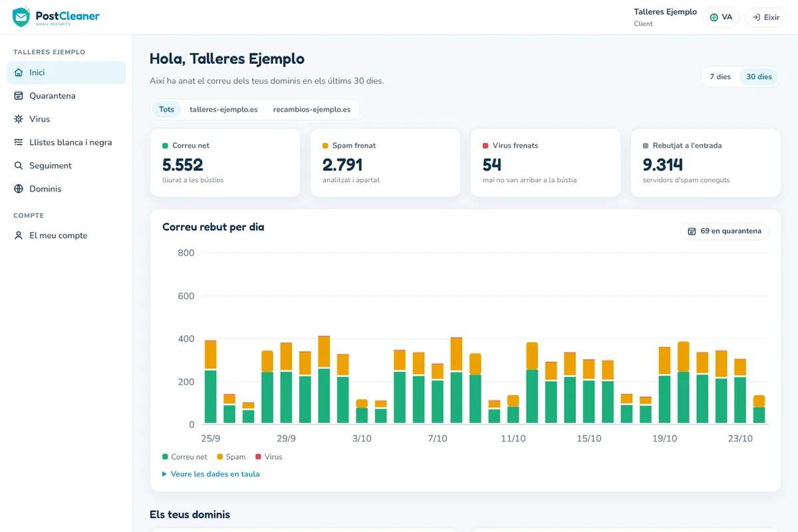Screen dimensions: 798x532
Task: Click the Spam frenat card value 2.791
Action: [342, 164]
